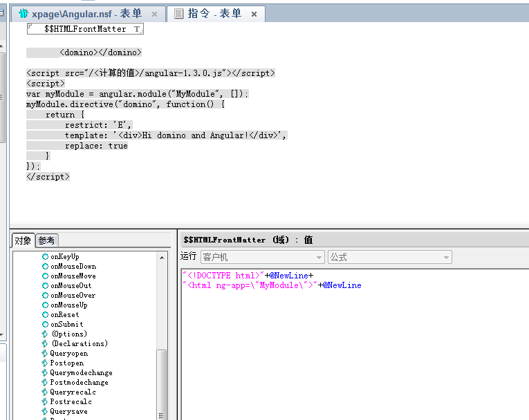Click the replace: true line
Viewport: 529px width, 420px height.
point(96,146)
